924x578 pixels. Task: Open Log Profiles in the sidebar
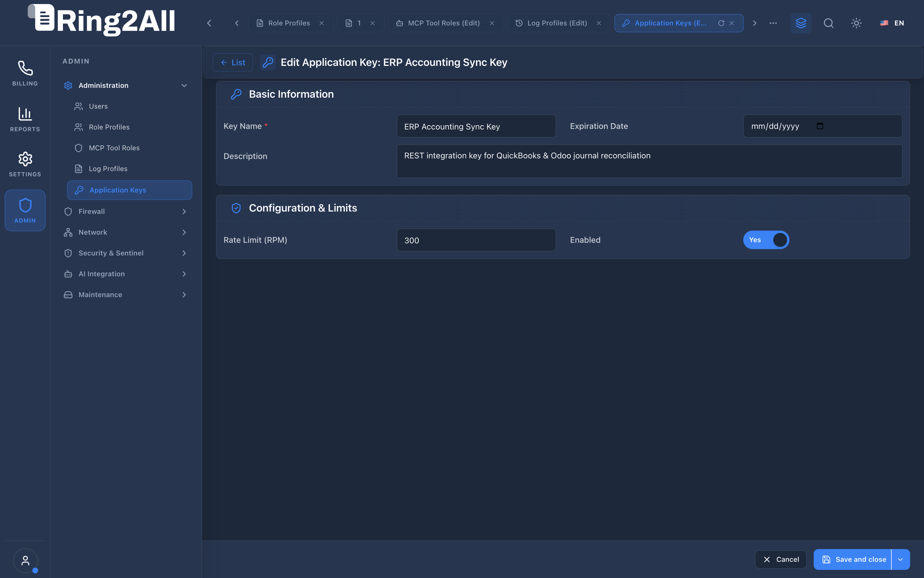(129, 168)
